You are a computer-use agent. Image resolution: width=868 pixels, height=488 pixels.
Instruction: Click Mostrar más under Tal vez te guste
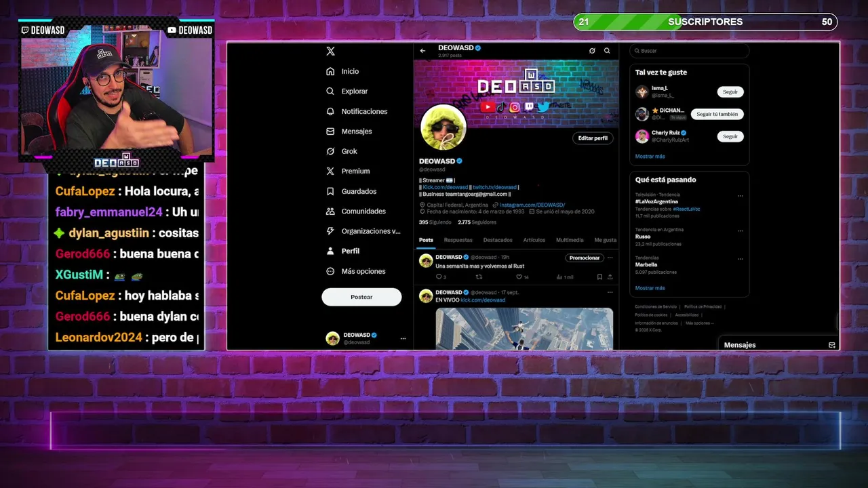click(x=650, y=157)
